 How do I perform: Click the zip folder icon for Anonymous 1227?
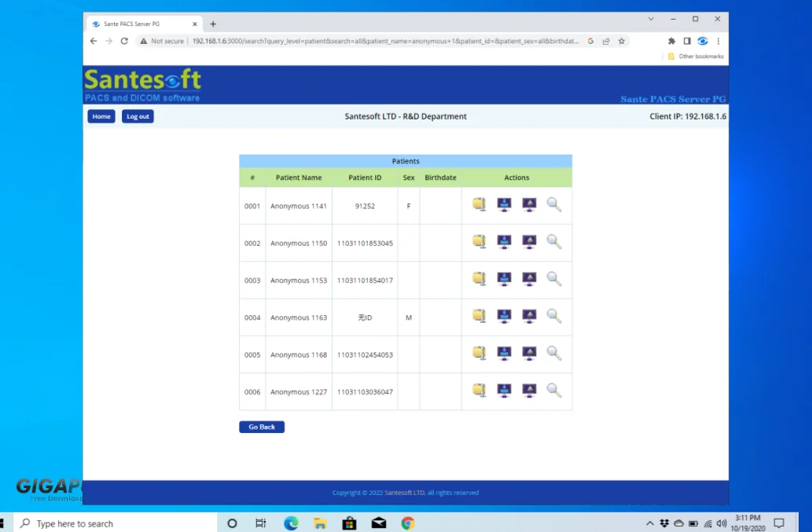click(x=479, y=391)
